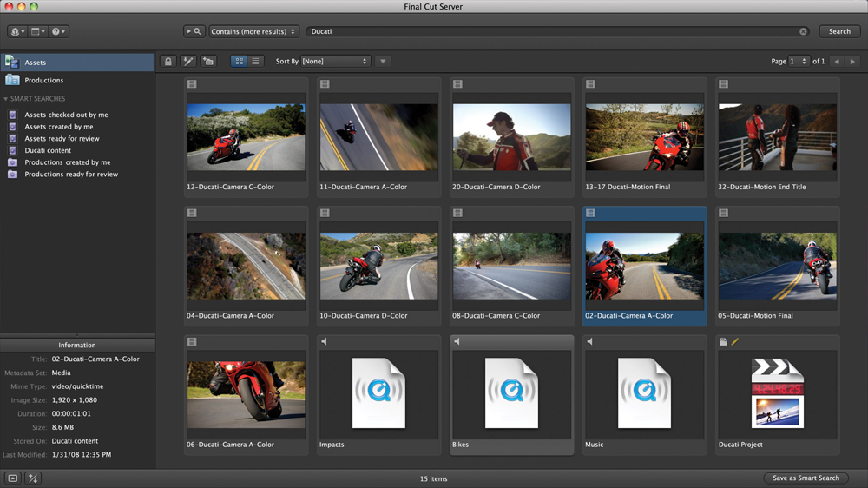Screen dimensions: 868x488
Task: Click the film strip icon above 02-Ducati-Camera A-Color
Action: (x=590, y=214)
